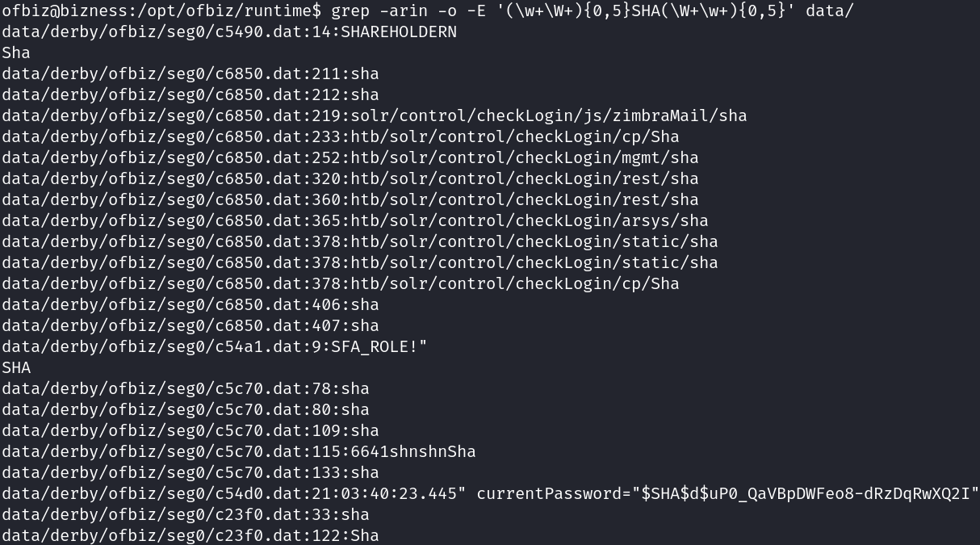Select the c23f0.dat line 122 result

coord(190,536)
